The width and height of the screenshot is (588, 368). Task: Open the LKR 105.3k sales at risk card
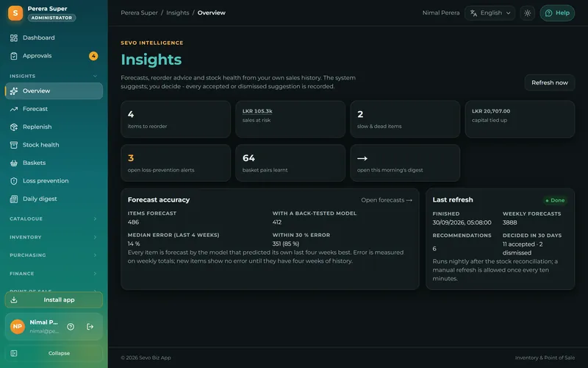pos(290,119)
